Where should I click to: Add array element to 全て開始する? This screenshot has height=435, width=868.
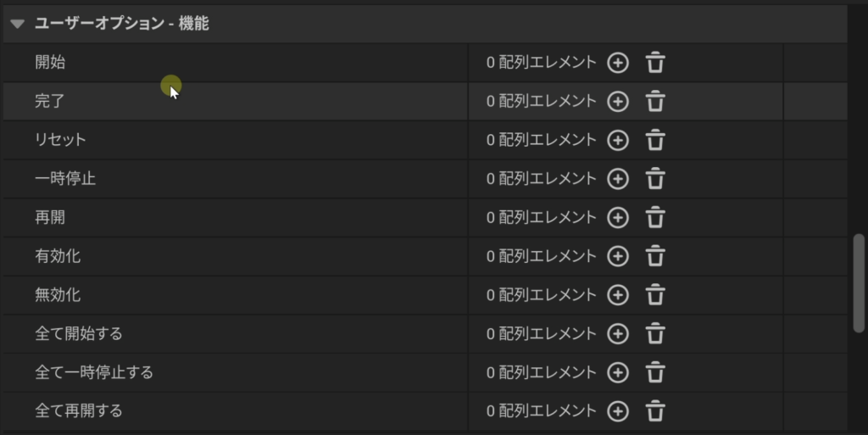[x=619, y=334]
